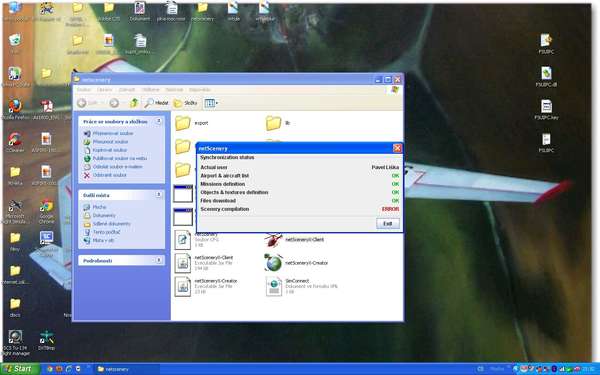Expand the Podrobnosti panel
The width and height of the screenshot is (600, 375).
click(159, 260)
